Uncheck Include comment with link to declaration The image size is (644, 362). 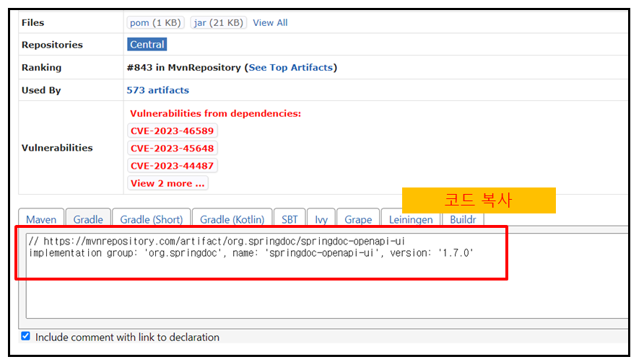point(25,336)
